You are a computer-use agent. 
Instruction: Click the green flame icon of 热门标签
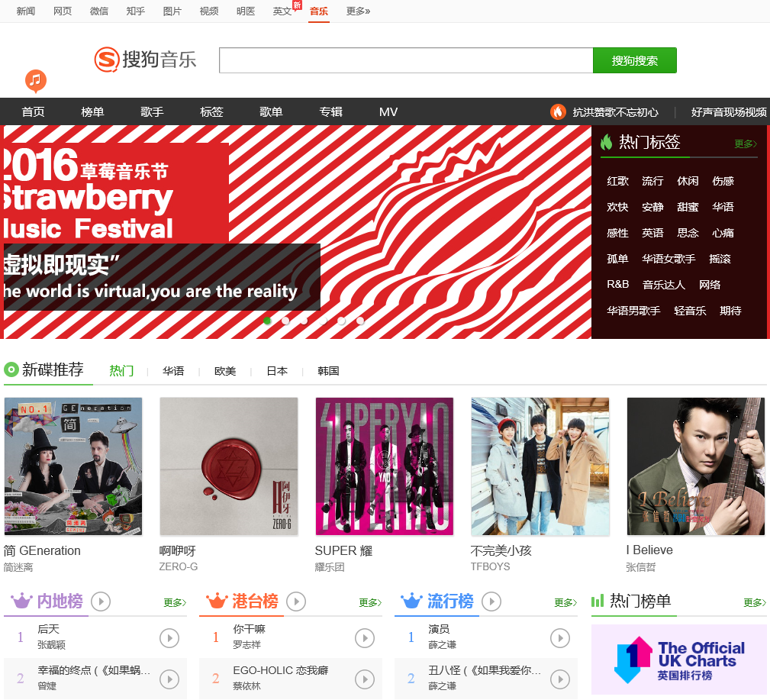pos(607,142)
